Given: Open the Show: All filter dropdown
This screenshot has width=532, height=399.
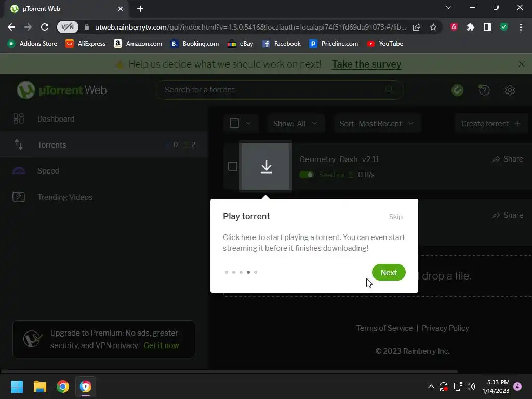Looking at the screenshot, I should click(295, 124).
